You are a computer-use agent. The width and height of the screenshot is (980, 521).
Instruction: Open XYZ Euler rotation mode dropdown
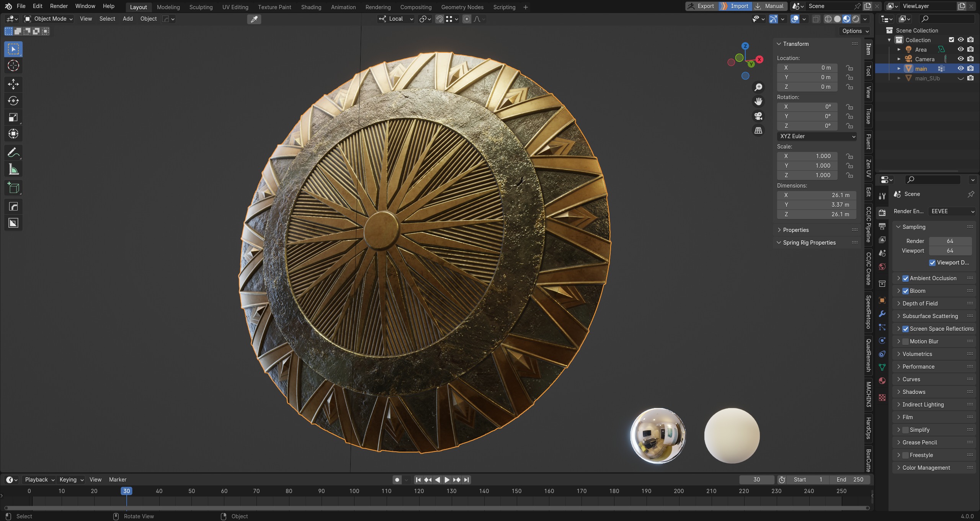[x=817, y=136]
